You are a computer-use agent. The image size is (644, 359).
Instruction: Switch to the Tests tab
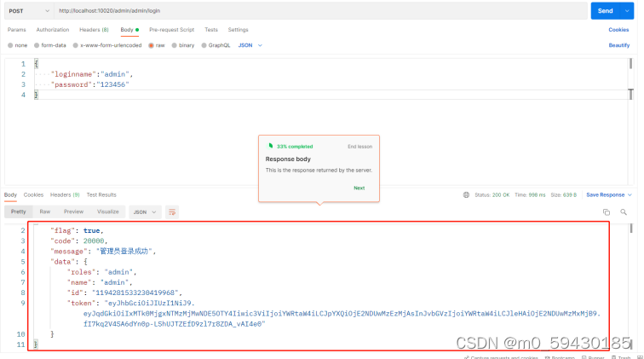(x=211, y=30)
